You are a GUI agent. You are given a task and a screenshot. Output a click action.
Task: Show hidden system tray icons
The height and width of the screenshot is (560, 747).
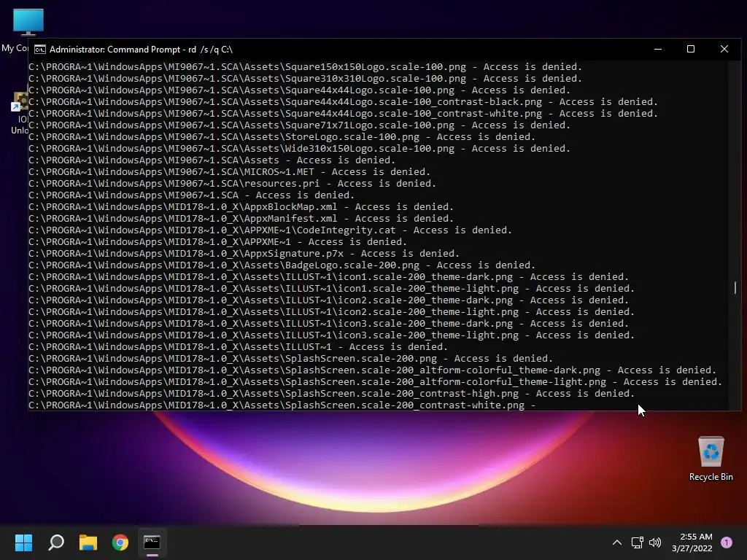(x=617, y=542)
